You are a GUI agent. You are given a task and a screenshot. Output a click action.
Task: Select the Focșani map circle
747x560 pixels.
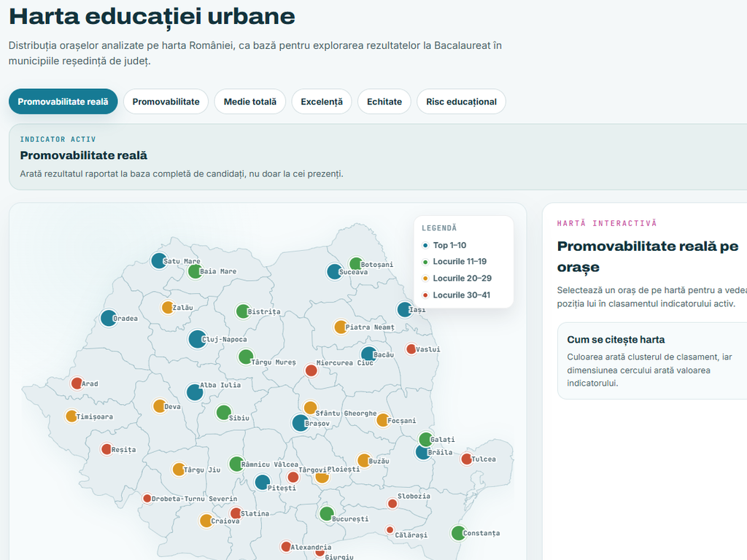point(382,420)
